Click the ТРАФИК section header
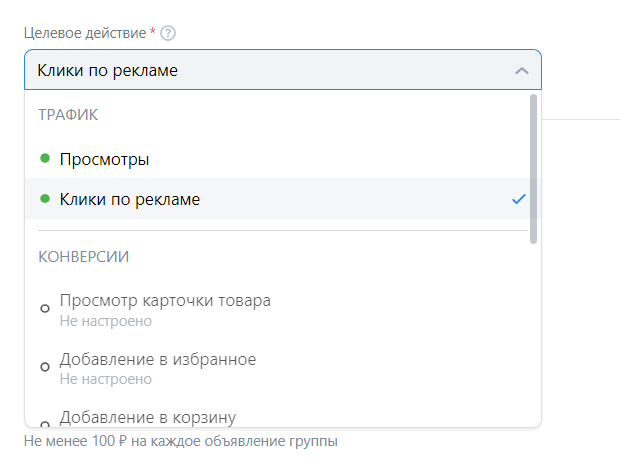The image size is (620, 470). pyautogui.click(x=68, y=115)
